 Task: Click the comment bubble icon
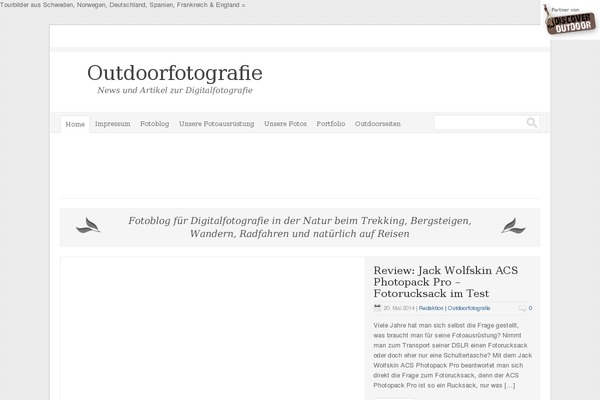pos(522,309)
